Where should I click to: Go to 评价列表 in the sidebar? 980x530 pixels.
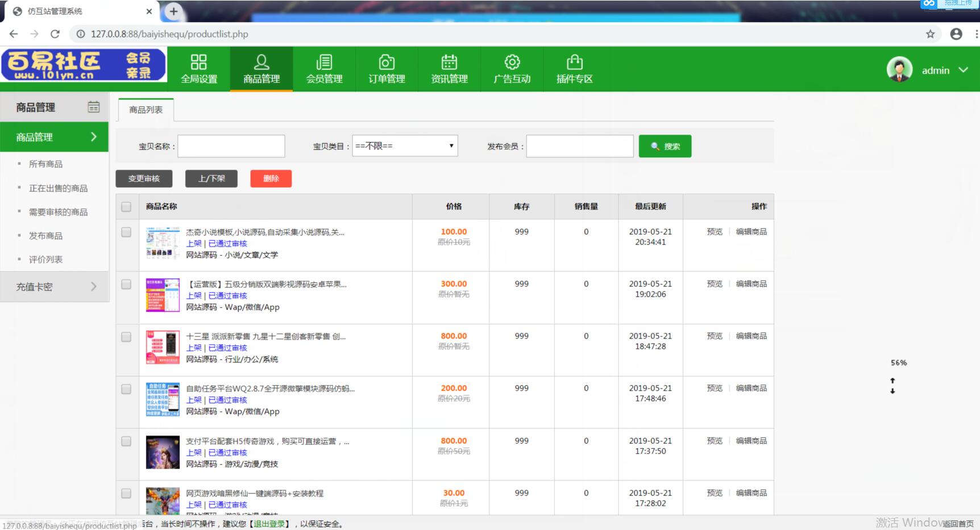point(45,260)
